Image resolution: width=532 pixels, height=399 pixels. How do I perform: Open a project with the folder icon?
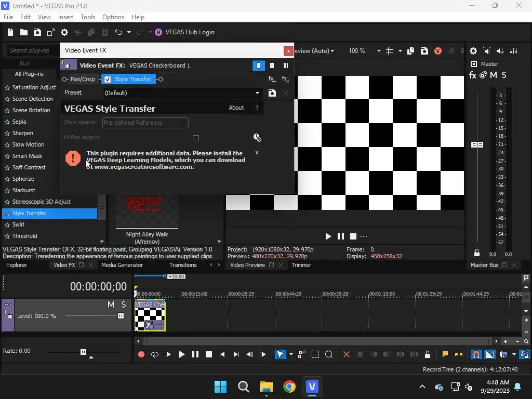pyautogui.click(x=24, y=32)
